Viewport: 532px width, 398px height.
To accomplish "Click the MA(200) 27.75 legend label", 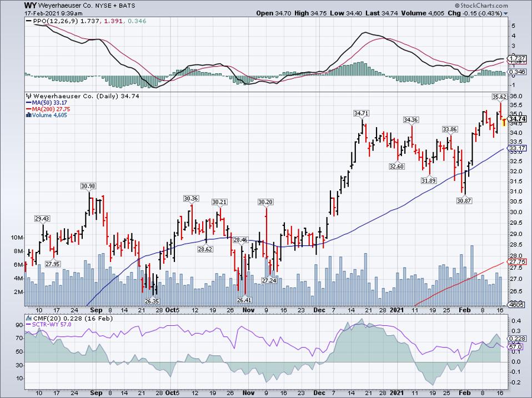I will 51,109.
